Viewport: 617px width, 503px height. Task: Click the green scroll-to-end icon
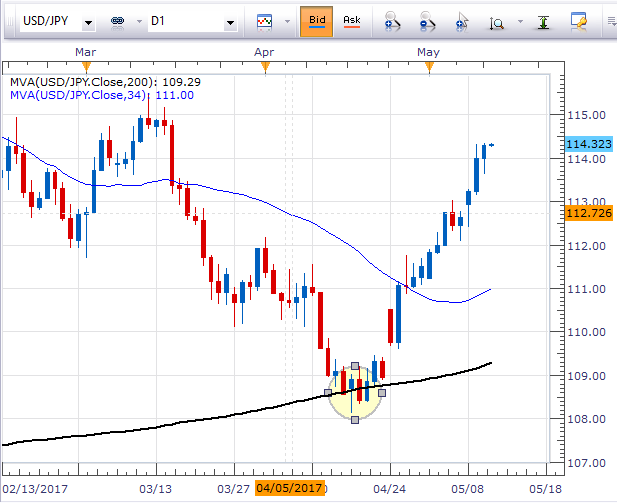(543, 21)
